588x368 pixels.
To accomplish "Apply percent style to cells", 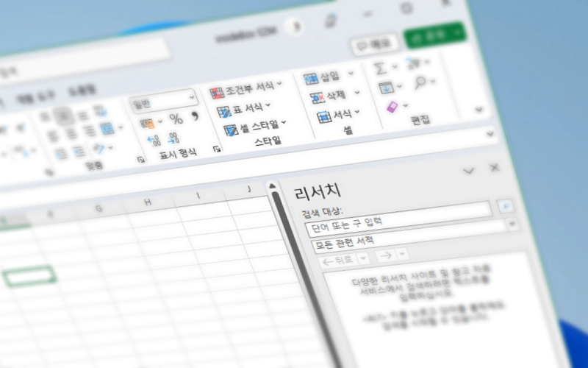I will [x=176, y=119].
